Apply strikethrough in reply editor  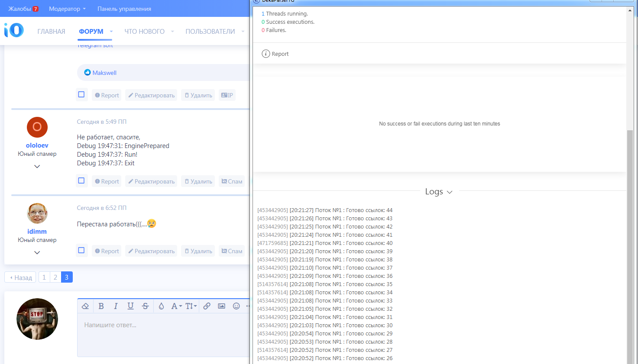click(145, 306)
